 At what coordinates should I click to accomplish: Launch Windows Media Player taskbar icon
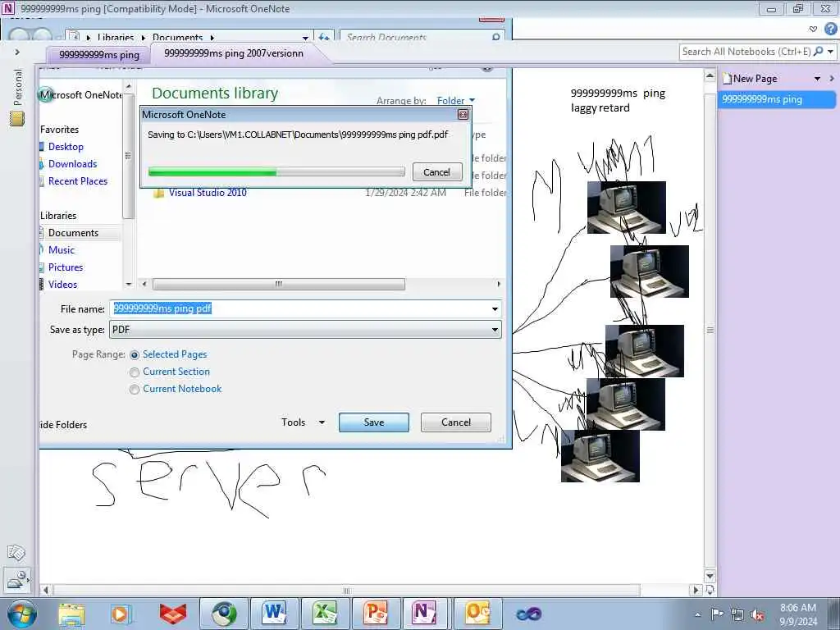tap(121, 614)
